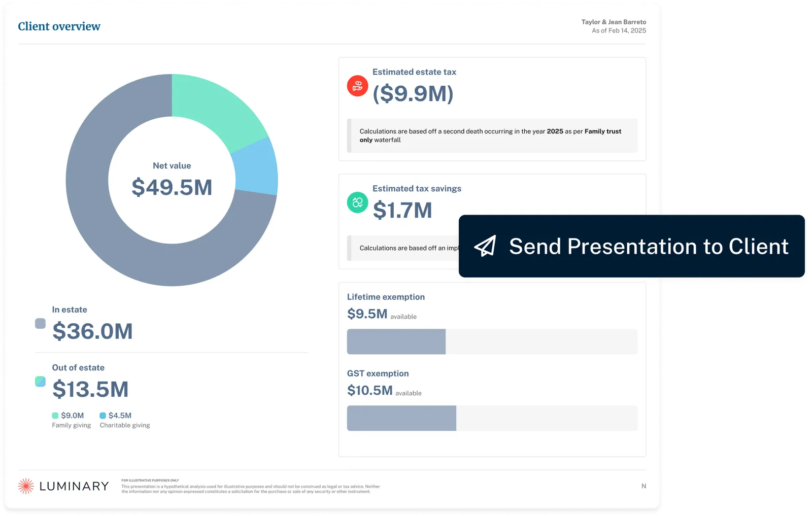
Task: Click the hypothetical analysis disclaimer paragraph
Action: 251,489
